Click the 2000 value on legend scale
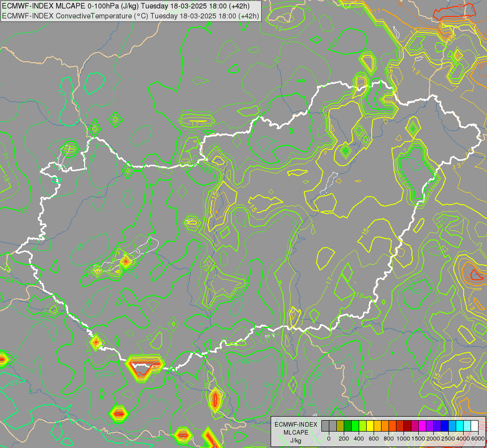This screenshot has width=487, height=448. pyautogui.click(x=434, y=439)
